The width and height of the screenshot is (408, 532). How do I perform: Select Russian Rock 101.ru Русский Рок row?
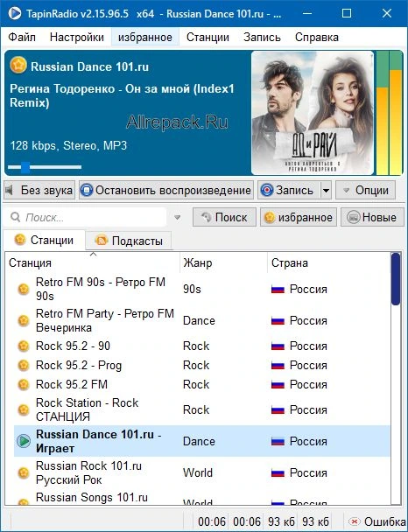(202, 472)
